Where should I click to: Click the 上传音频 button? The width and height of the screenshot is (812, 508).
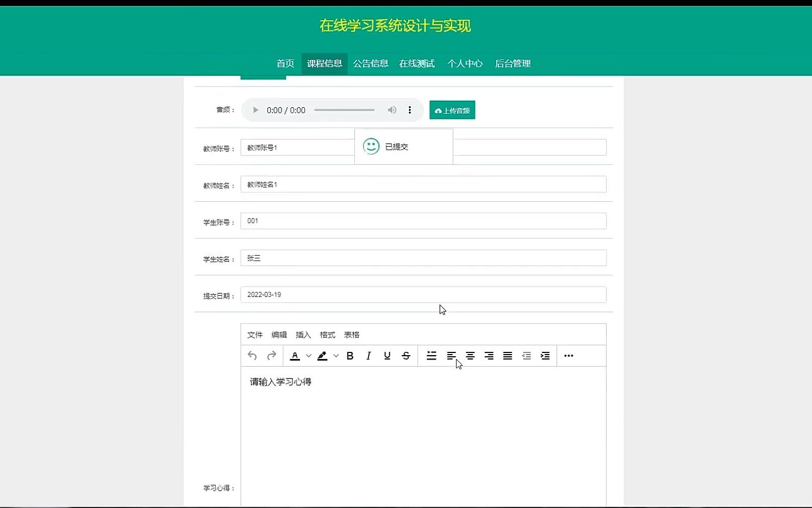(x=452, y=110)
